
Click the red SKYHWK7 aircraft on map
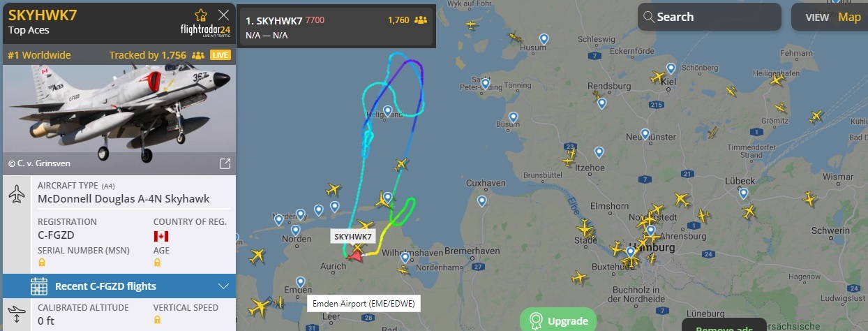[x=355, y=256]
